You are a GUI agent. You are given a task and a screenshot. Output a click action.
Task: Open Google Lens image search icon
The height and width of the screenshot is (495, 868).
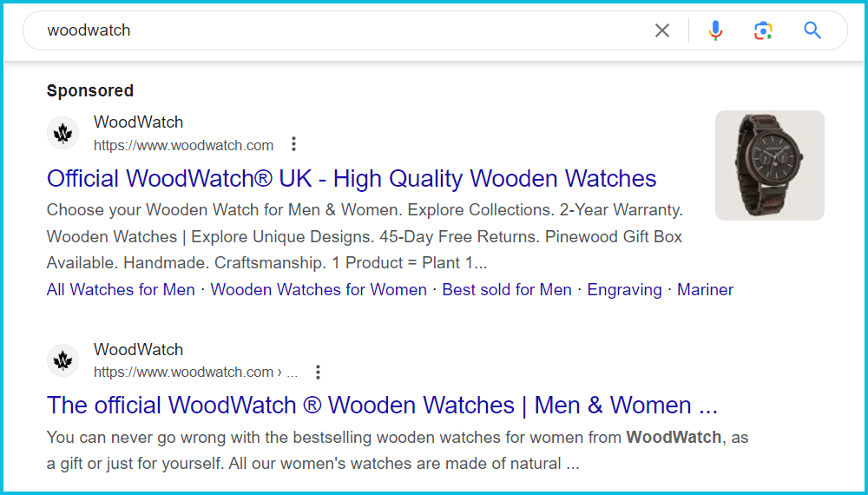coord(763,30)
